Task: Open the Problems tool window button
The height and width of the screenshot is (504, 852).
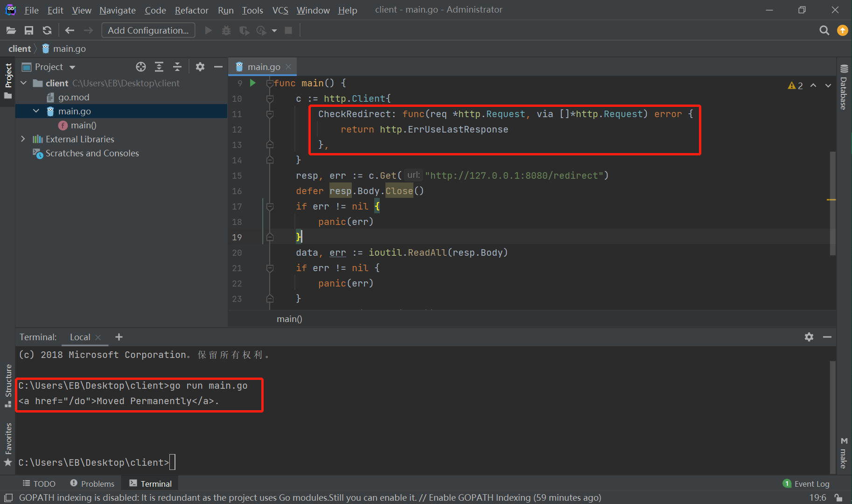Action: point(92,483)
